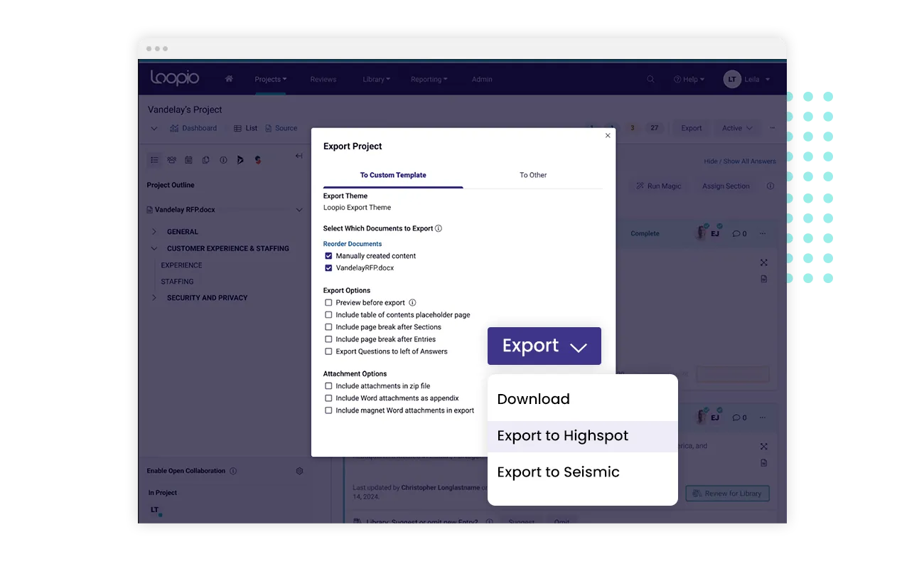Choose Export to Highspot option

[562, 436]
